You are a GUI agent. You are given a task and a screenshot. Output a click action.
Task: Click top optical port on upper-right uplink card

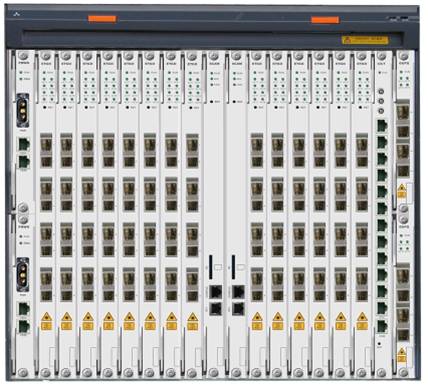coord(403,111)
